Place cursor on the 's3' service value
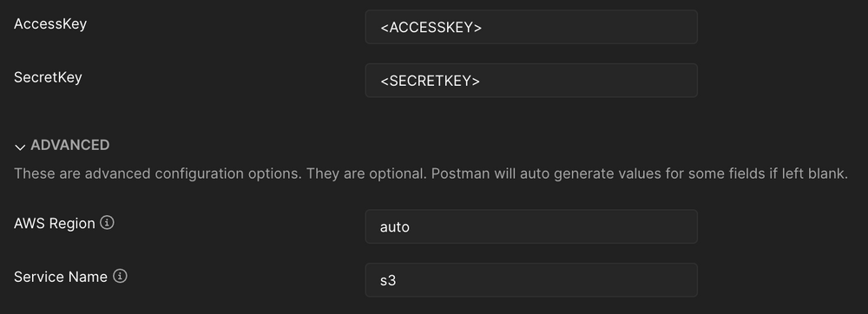Viewport: 868px width, 314px height. pos(388,280)
